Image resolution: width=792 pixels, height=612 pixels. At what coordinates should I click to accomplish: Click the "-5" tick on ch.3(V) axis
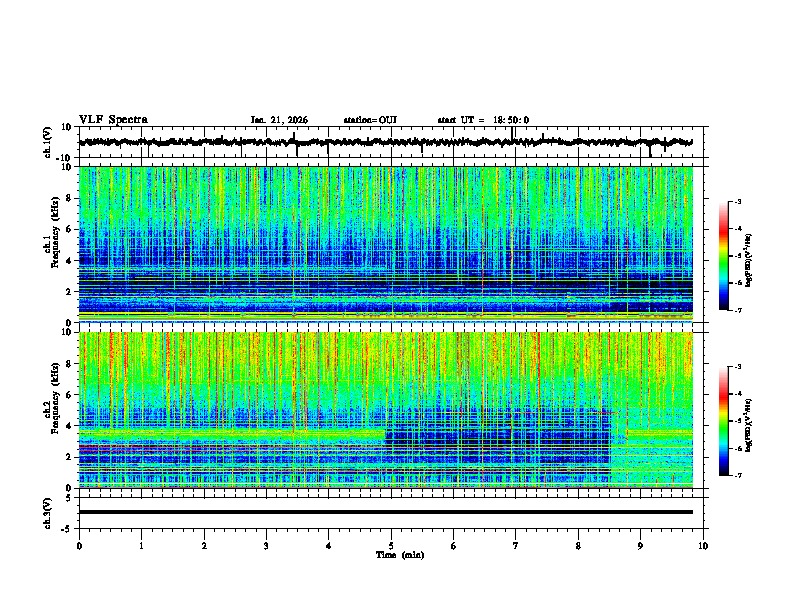point(68,529)
